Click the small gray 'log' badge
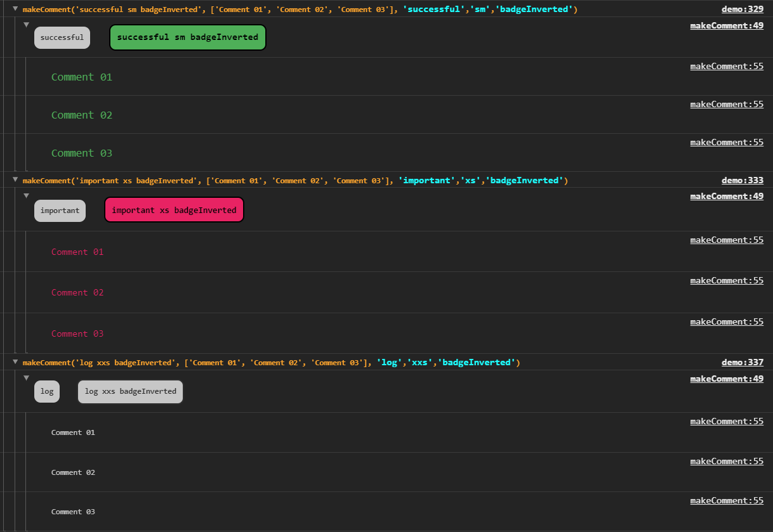 pyautogui.click(x=47, y=391)
